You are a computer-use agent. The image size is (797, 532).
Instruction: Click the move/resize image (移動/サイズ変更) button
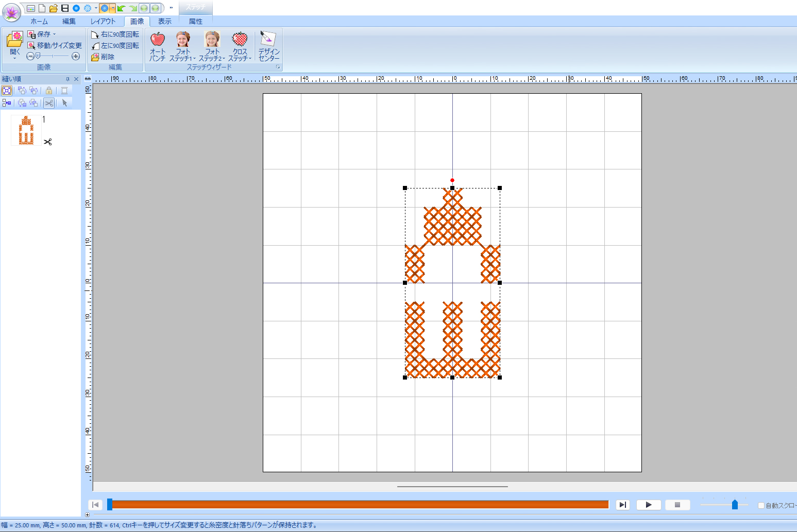[x=55, y=45]
